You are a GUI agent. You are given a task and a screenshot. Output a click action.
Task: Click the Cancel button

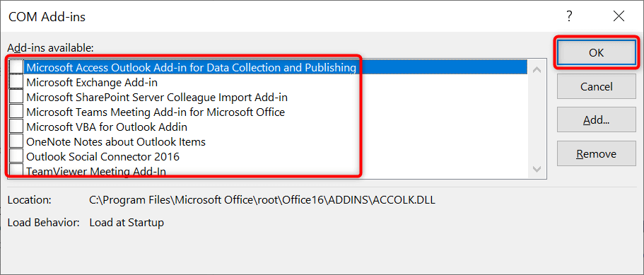click(596, 87)
